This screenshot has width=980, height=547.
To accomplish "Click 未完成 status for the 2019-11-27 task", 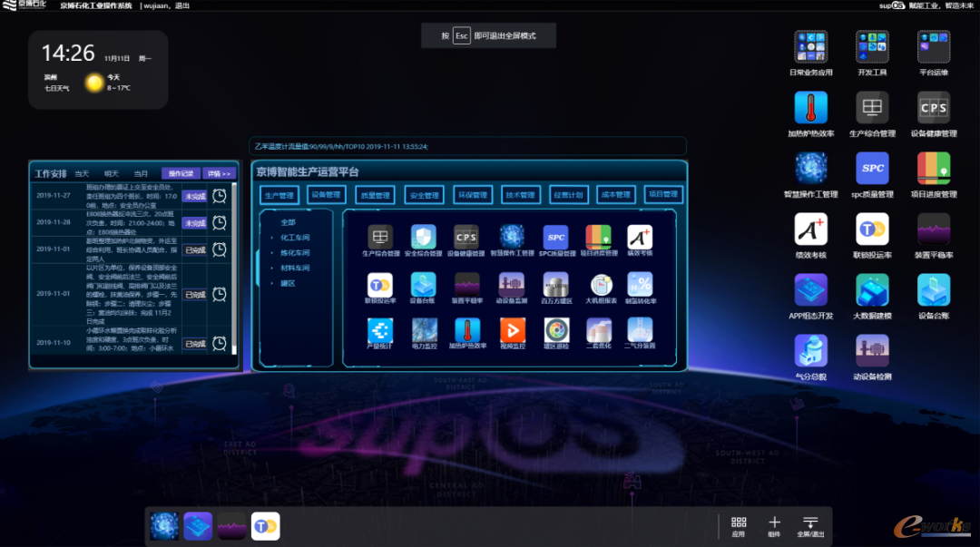I will tap(195, 196).
